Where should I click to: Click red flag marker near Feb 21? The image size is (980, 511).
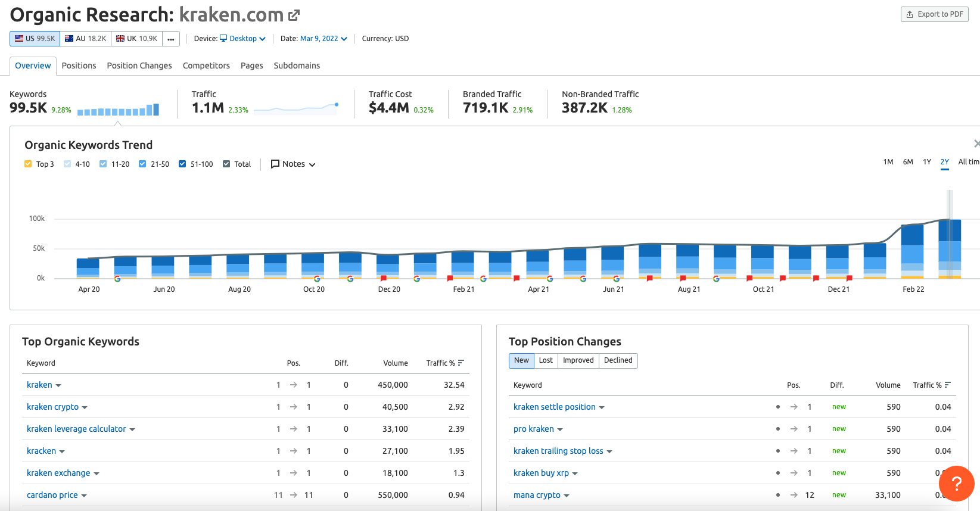point(450,278)
